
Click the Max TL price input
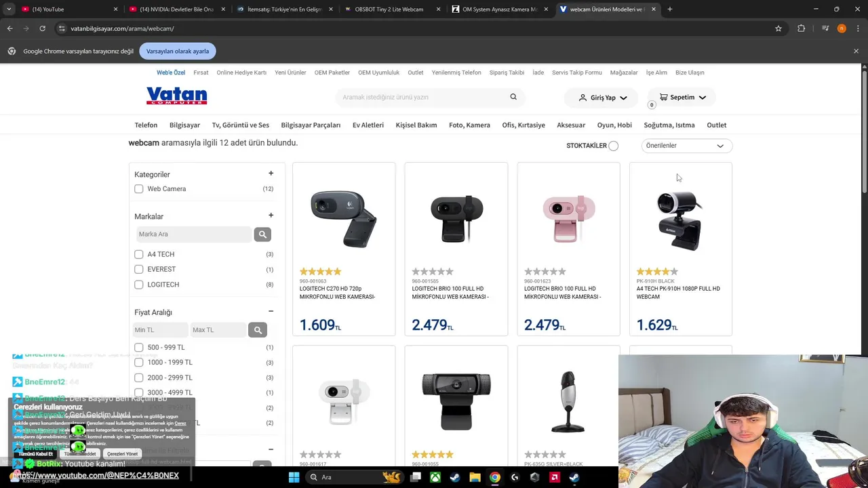coord(217,330)
